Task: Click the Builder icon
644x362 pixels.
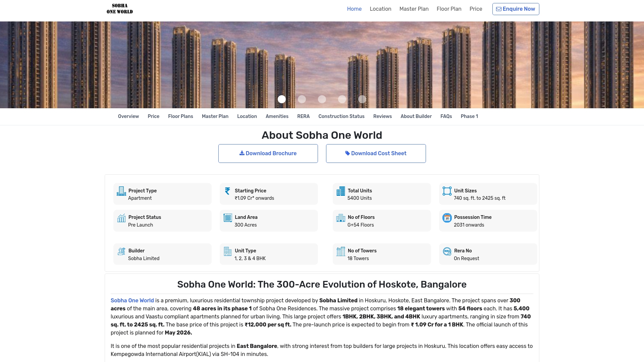Action: (x=121, y=251)
